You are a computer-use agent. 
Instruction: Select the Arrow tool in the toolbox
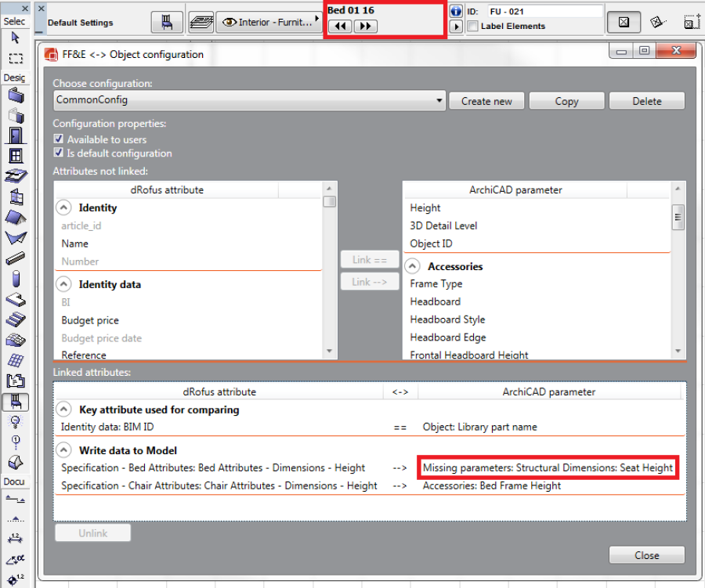click(15, 38)
